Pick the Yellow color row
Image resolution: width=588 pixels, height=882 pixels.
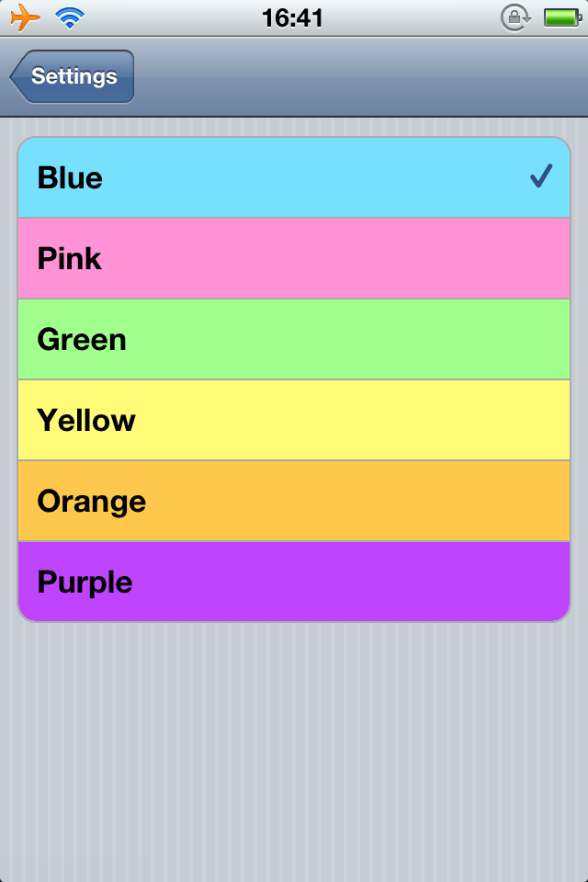[294, 421]
